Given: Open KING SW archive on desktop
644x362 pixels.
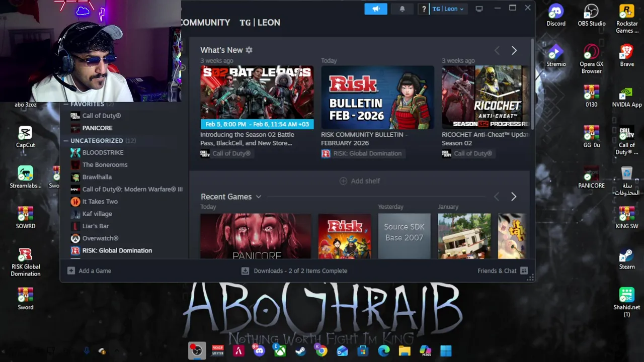Looking at the screenshot, I should tap(627, 218).
